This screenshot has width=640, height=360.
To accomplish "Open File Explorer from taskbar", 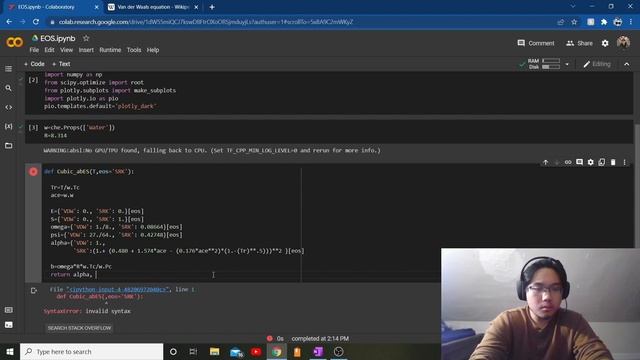I will (x=215, y=351).
